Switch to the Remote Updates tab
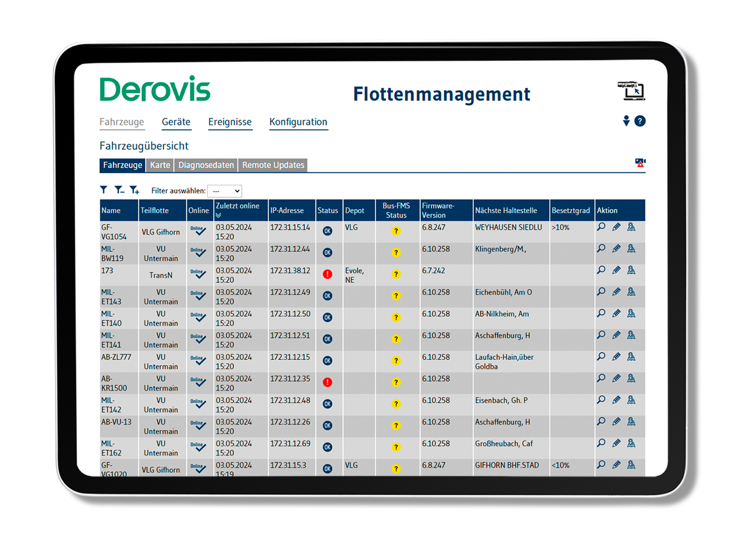This screenshot has width=747, height=560. (x=273, y=165)
